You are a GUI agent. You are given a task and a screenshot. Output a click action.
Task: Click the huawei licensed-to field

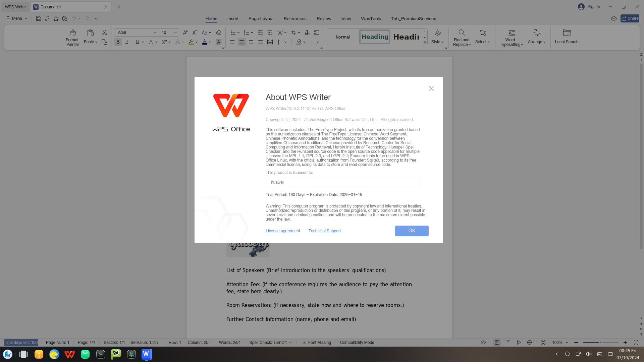342,182
